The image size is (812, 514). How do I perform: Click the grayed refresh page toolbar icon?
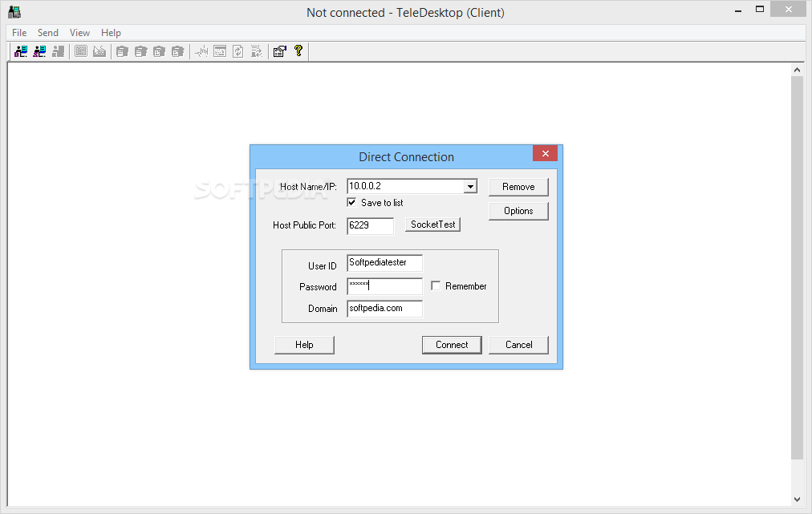(238, 51)
